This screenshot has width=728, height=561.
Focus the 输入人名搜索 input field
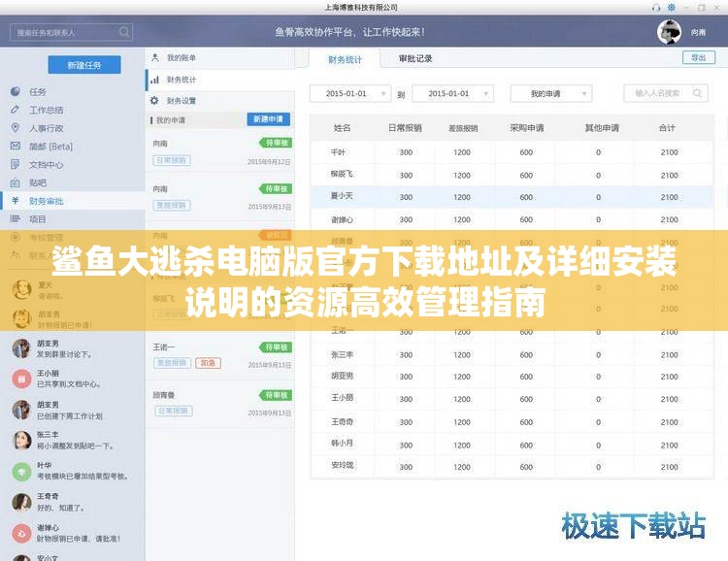click(666, 93)
